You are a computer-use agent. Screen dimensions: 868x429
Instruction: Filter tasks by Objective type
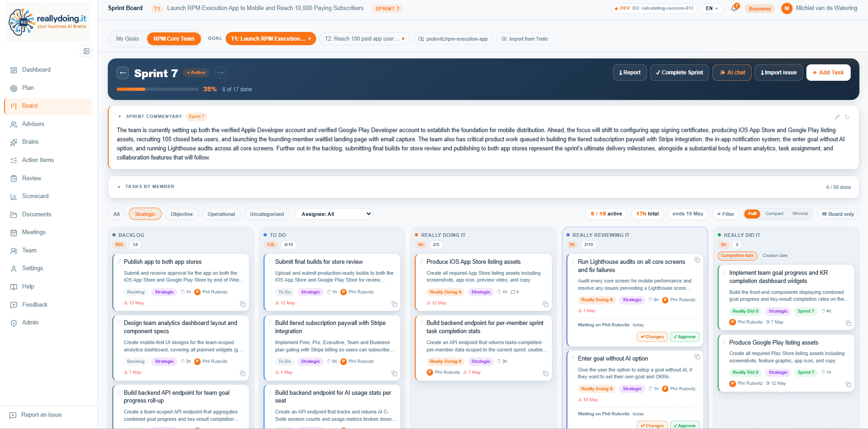[x=182, y=214]
